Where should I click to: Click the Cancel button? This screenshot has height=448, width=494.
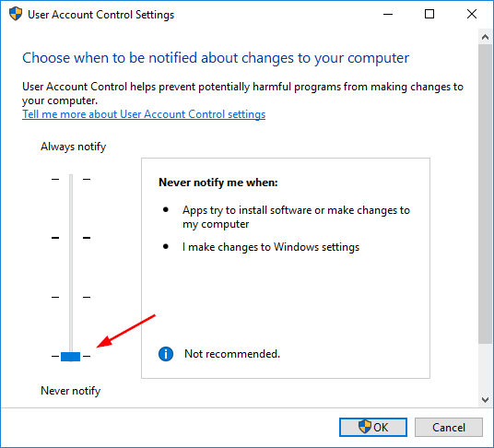(449, 427)
